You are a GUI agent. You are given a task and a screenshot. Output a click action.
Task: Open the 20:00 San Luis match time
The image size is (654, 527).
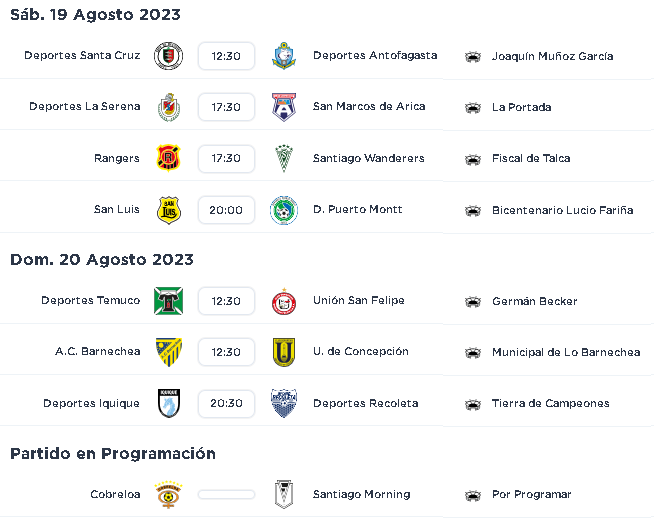point(226,210)
